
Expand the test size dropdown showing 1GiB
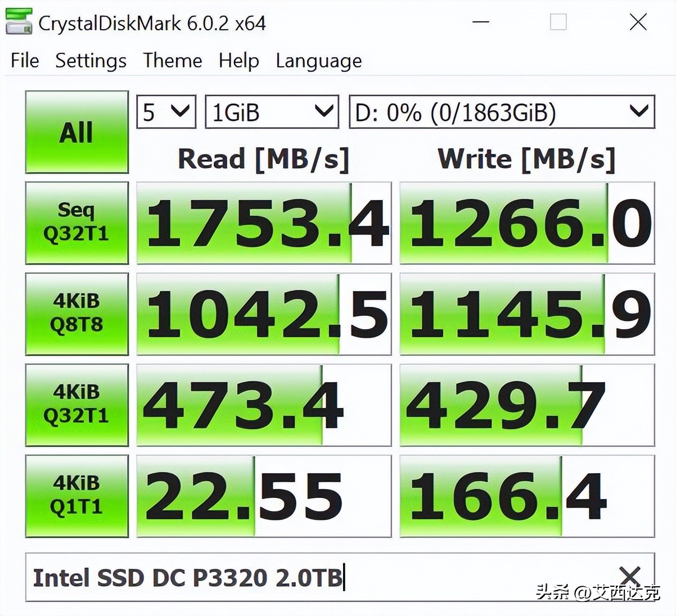[272, 112]
